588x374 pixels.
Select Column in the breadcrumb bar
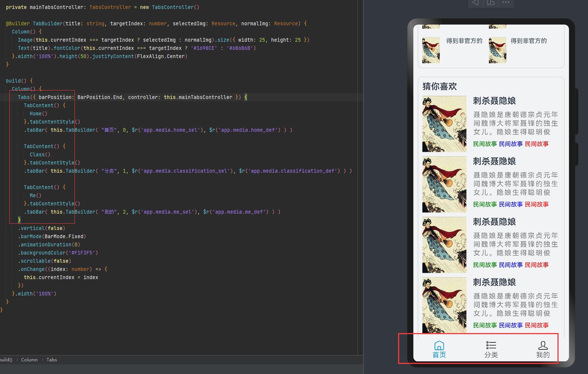click(x=29, y=360)
